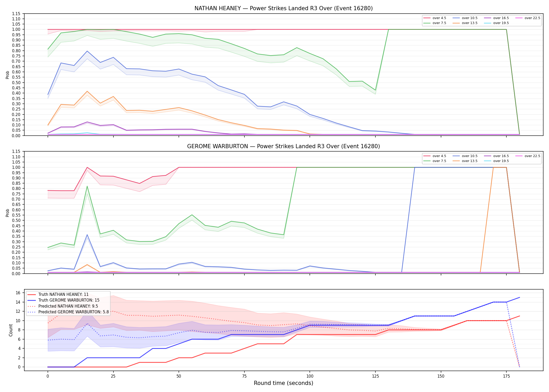
Task: Click the 1.15 tick on Warburton chart
Action: (16, 152)
